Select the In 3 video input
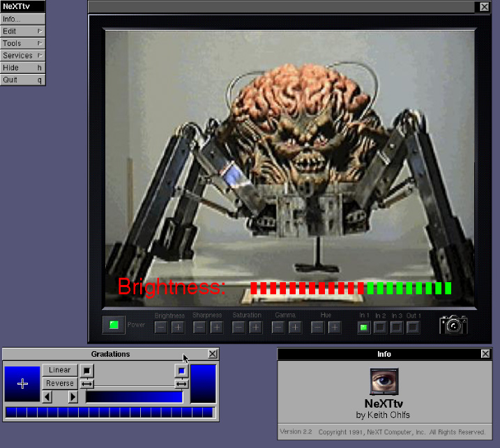The width and height of the screenshot is (500, 448). click(x=397, y=327)
